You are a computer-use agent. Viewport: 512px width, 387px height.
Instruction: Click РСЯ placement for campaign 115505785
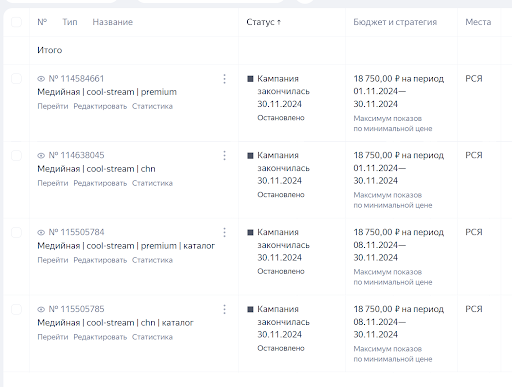pos(474,309)
